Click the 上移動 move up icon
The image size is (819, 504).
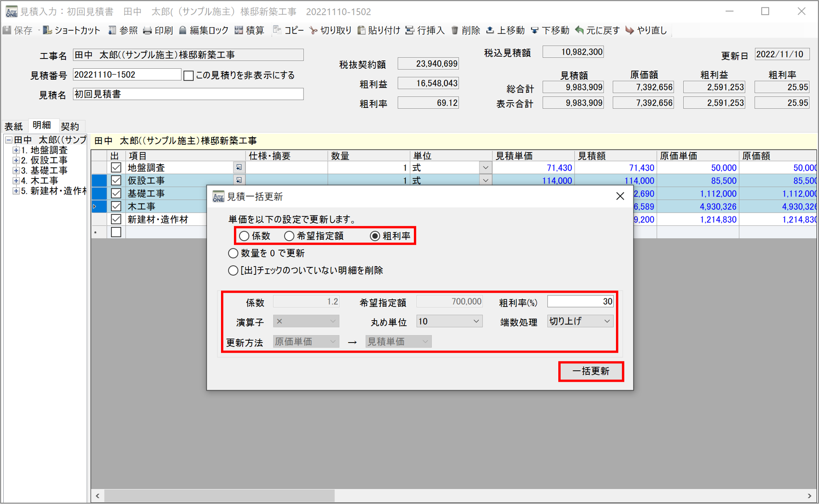(490, 30)
